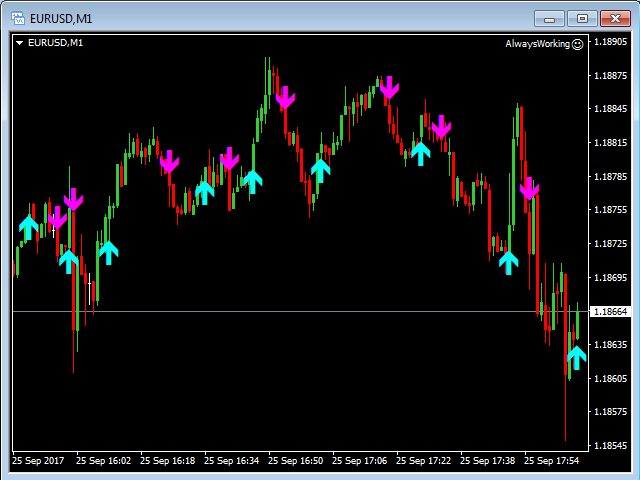
Task: Click the 25 Sep 17:22 time label
Action: click(423, 461)
